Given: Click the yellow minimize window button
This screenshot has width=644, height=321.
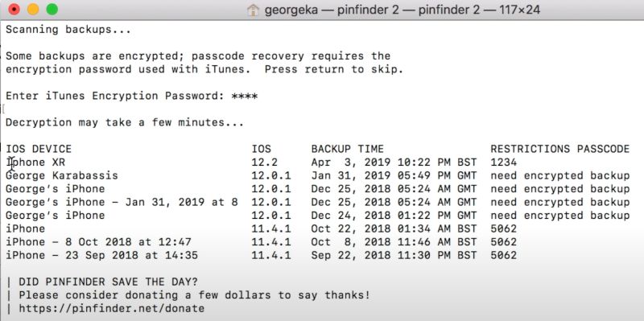Looking at the screenshot, I should coord(33,9).
